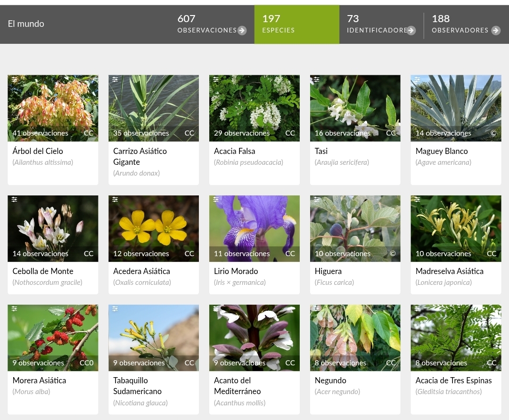Click the arrow icon next to Observaciones
Viewport: 509px width, 420px height.
[242, 31]
